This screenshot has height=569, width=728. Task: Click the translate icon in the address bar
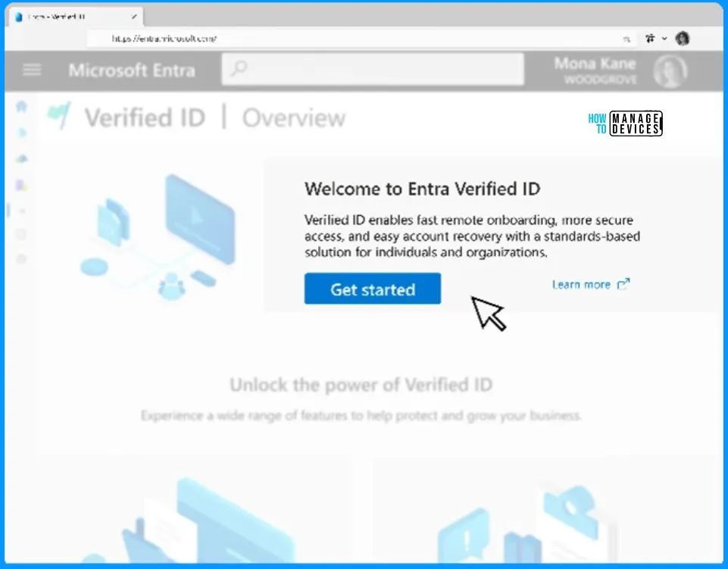[626, 39]
